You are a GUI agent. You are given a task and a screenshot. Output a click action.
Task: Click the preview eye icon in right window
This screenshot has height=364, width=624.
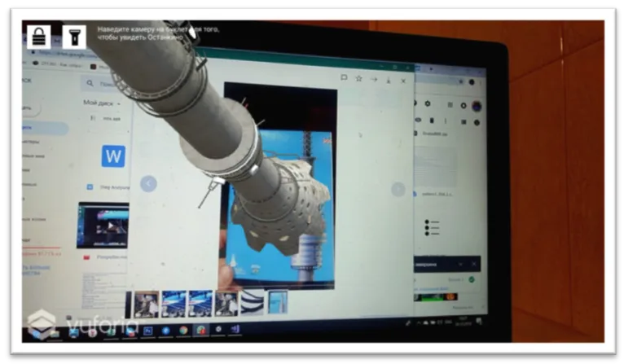[x=418, y=120]
